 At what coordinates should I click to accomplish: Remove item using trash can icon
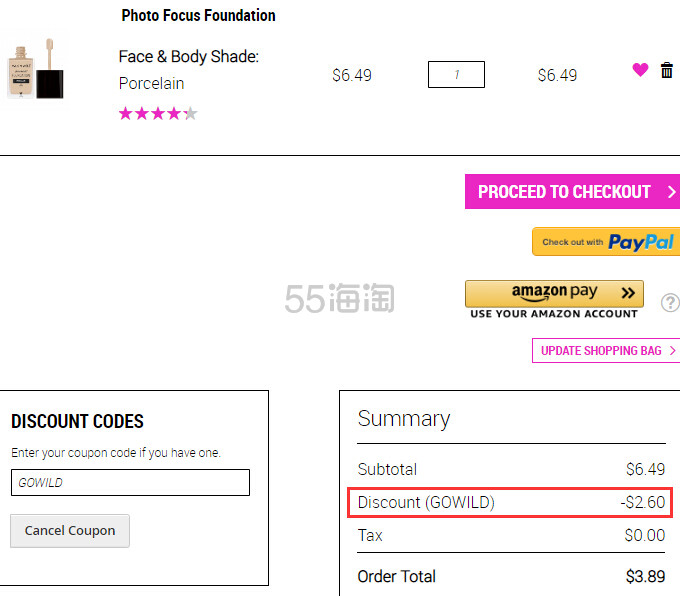pos(667,70)
